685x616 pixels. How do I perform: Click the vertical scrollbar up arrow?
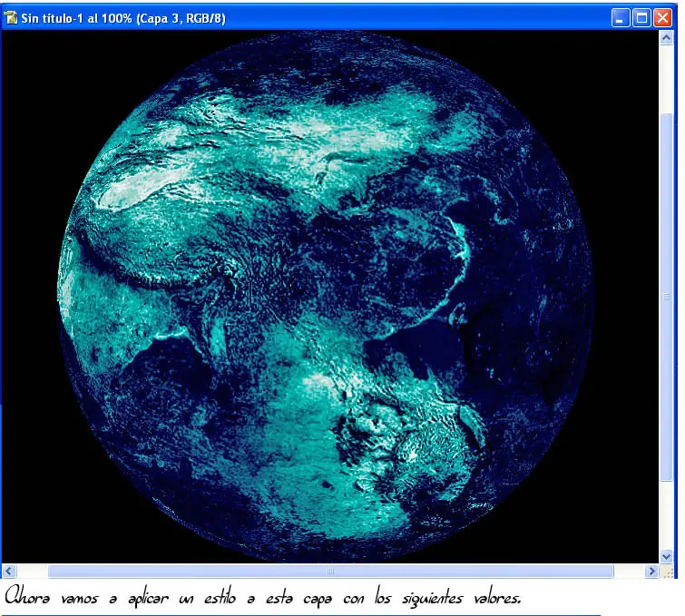(666, 38)
